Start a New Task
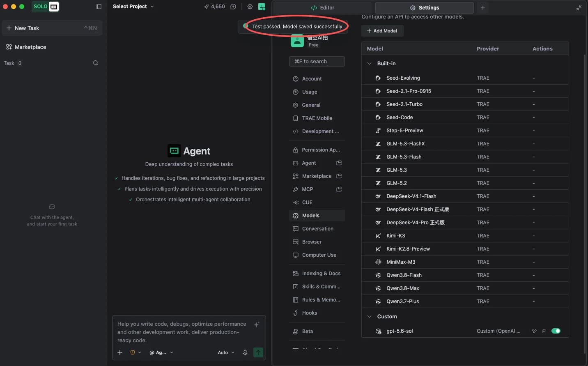588x366 pixels. [52, 28]
